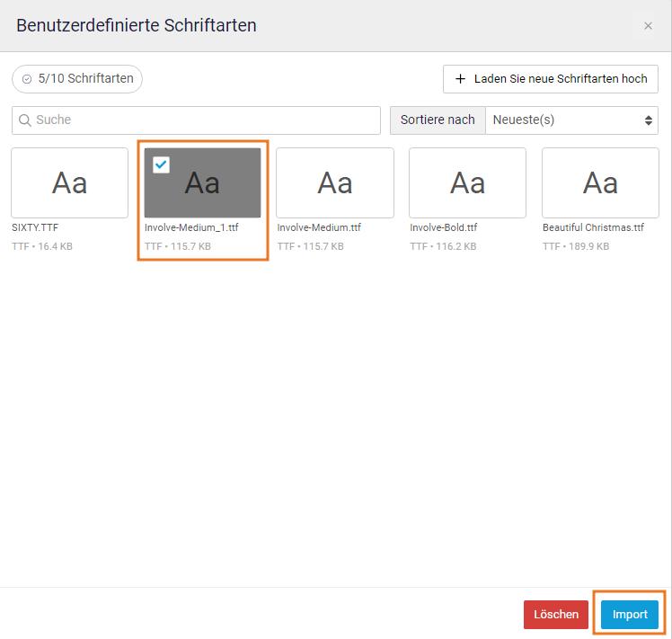The image size is (672, 639).
Task: Click the Involve-Medium.ttf file name
Action: 319,227
